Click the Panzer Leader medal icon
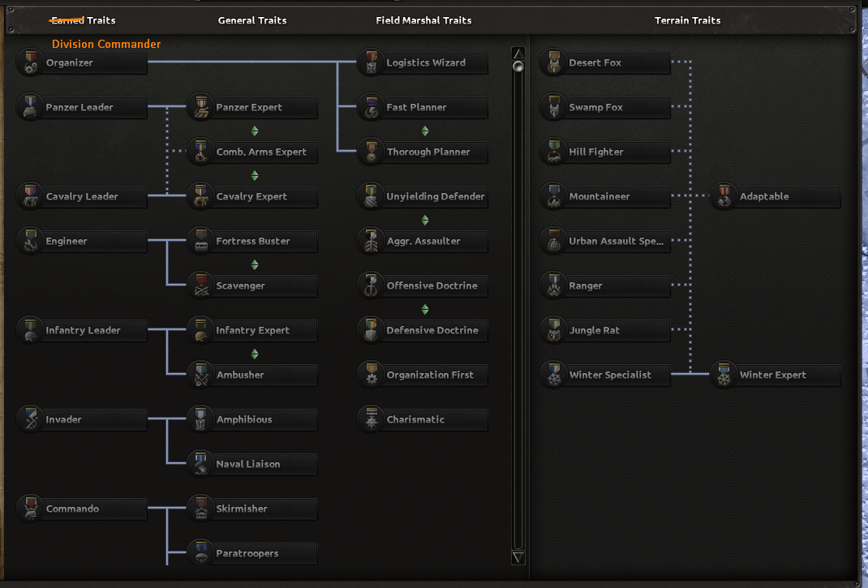This screenshot has width=868, height=588. point(31,107)
